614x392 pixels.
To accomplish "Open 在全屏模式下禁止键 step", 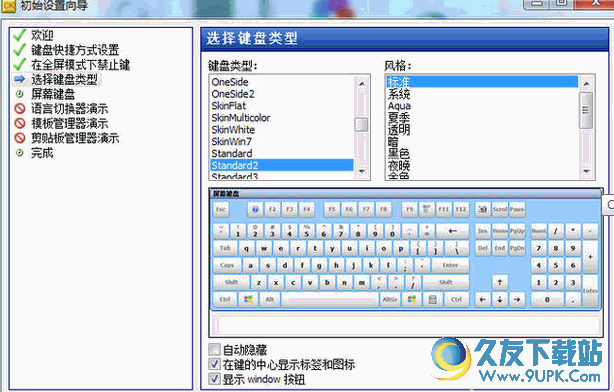I will pyautogui.click(x=81, y=65).
